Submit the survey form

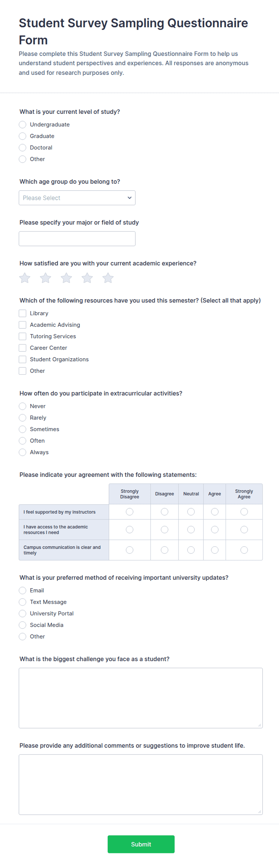point(141,844)
